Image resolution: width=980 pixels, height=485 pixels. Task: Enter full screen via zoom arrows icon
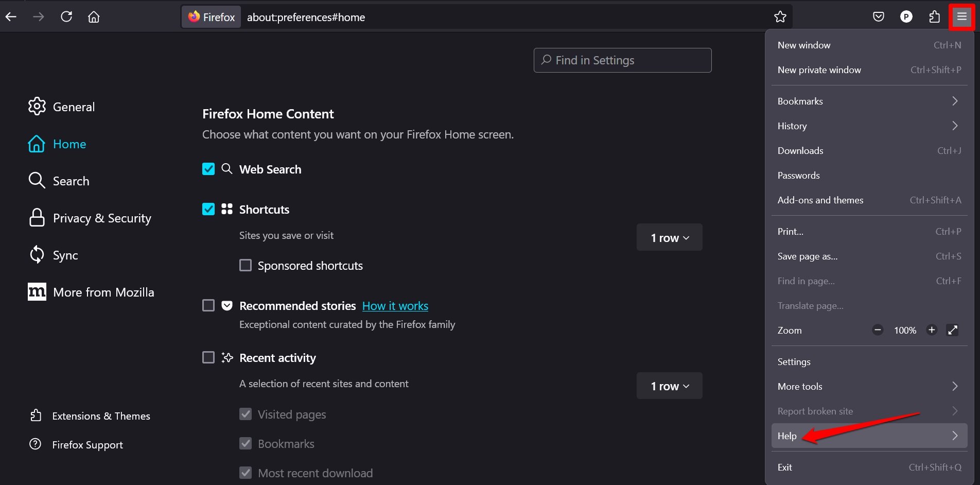coord(952,330)
